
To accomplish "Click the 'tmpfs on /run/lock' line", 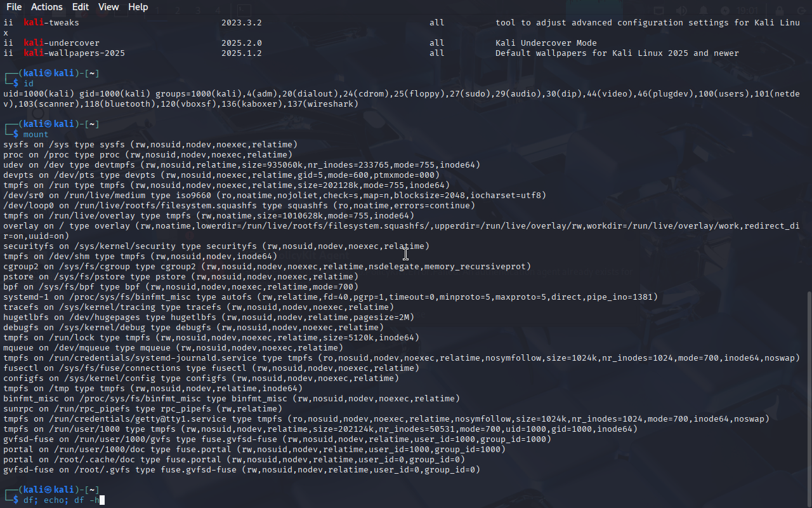I will click(211, 338).
